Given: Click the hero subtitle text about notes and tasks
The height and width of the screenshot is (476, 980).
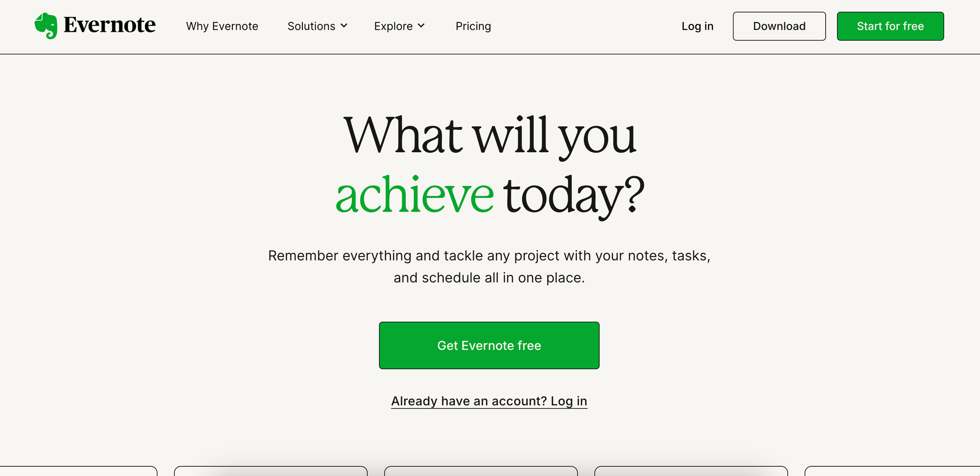Looking at the screenshot, I should pyautogui.click(x=489, y=266).
